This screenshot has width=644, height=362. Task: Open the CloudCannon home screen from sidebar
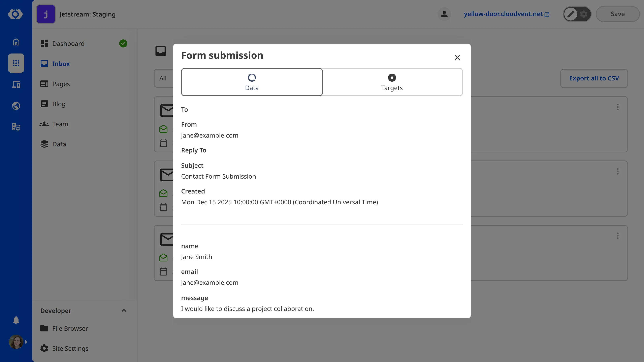click(16, 42)
